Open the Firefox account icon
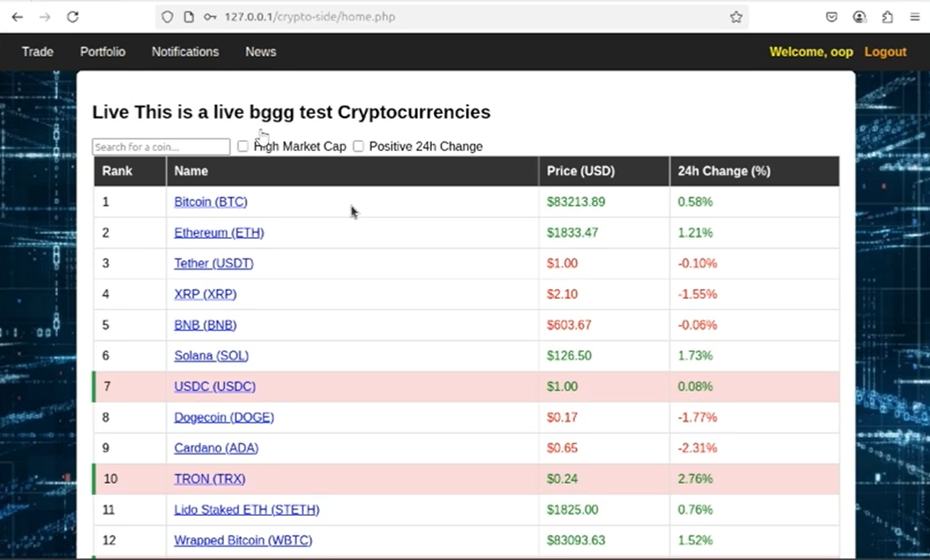The height and width of the screenshot is (560, 930). point(860,17)
